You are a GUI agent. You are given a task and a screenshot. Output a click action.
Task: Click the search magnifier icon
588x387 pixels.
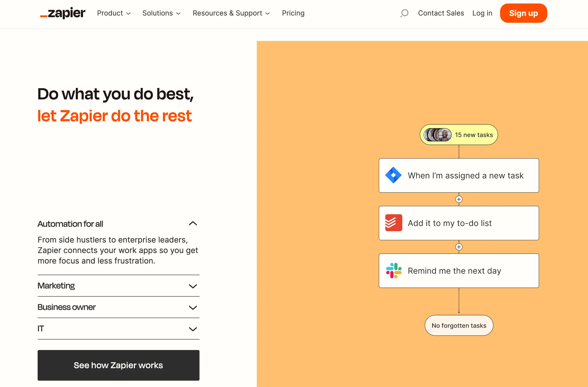point(404,13)
